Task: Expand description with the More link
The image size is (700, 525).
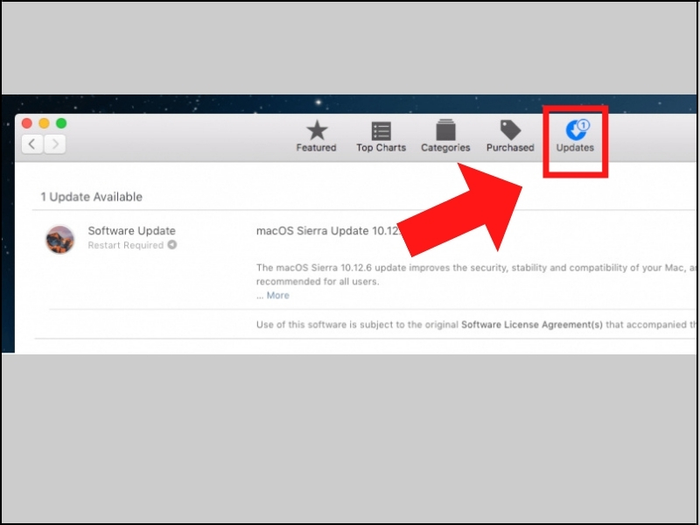Action: 278,295
